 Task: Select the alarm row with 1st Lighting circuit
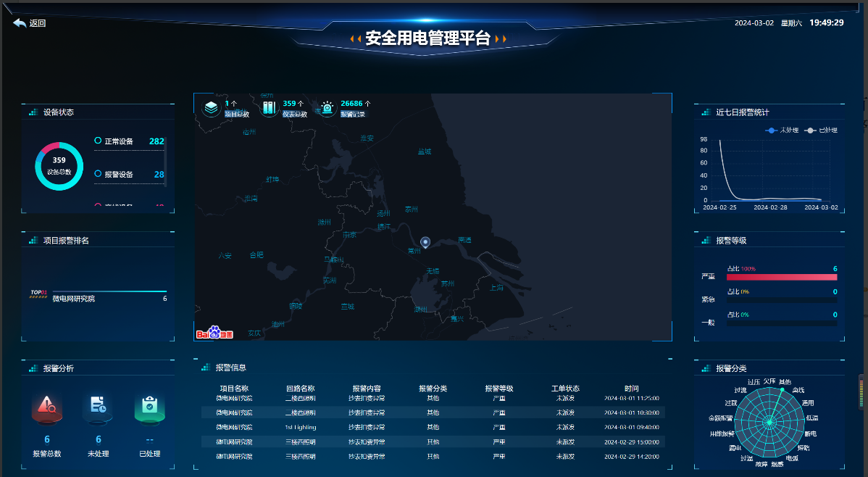point(433,427)
